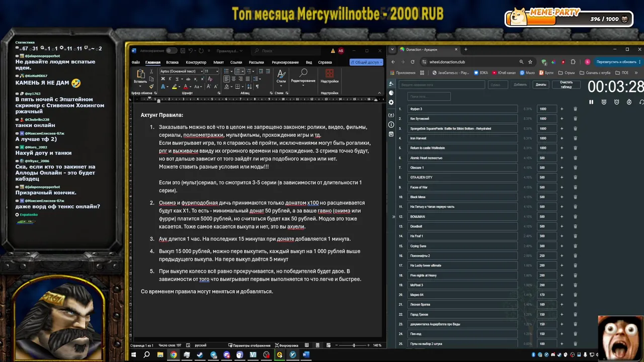The width and height of the screenshot is (644, 362).
Task: Open the JavaGames.cc bookmark
Action: coord(451,73)
